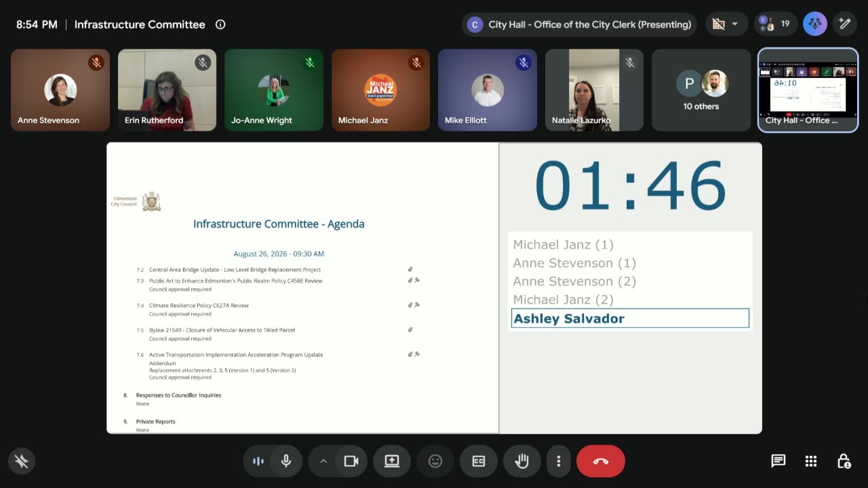The height and width of the screenshot is (488, 868).
Task: Toggle the camera on or off
Action: tap(351, 462)
